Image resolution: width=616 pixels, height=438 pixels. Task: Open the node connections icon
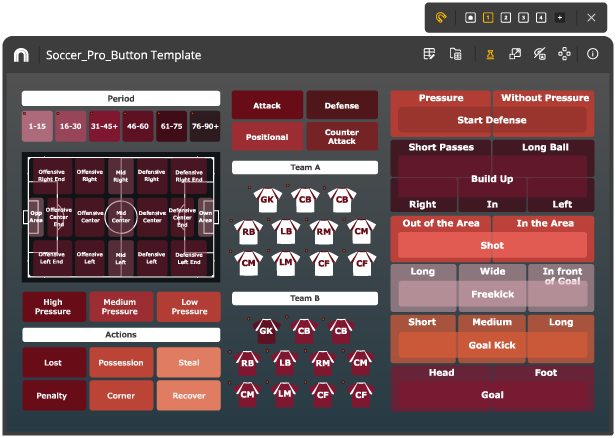(565, 54)
